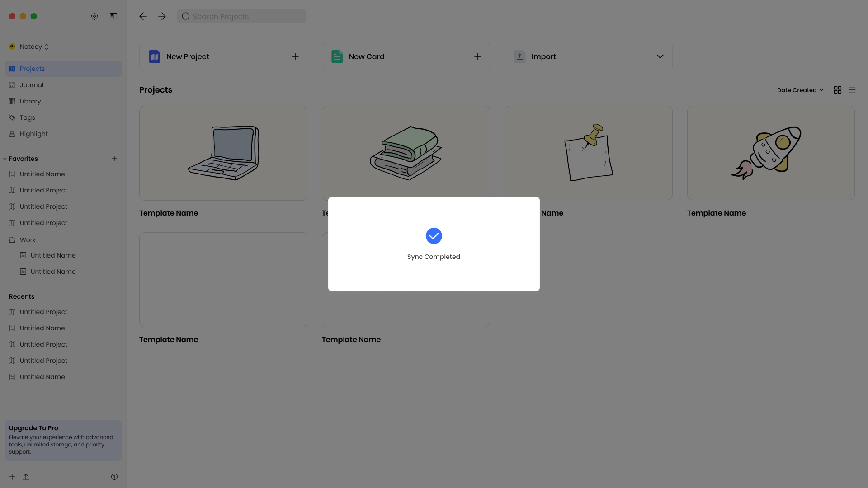
Task: Open the first blank template in second row
Action: (x=223, y=280)
